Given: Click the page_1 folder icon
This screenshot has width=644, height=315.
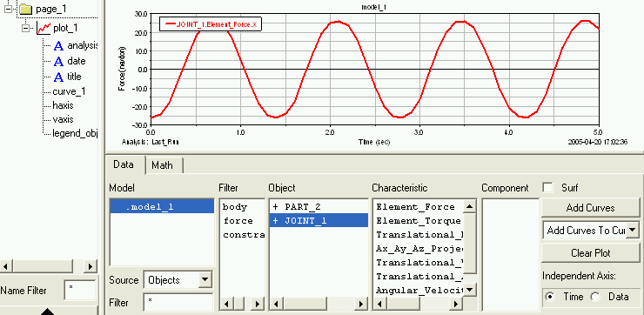Looking at the screenshot, I should [25, 9].
